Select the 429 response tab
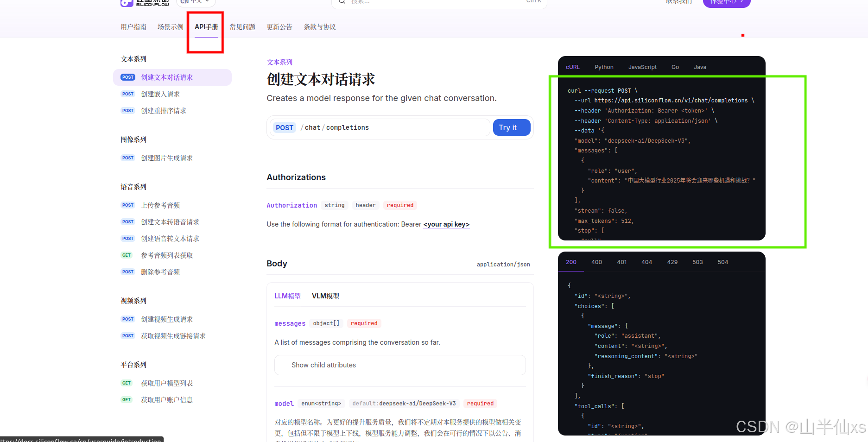Image resolution: width=868 pixels, height=442 pixels. tap(672, 262)
